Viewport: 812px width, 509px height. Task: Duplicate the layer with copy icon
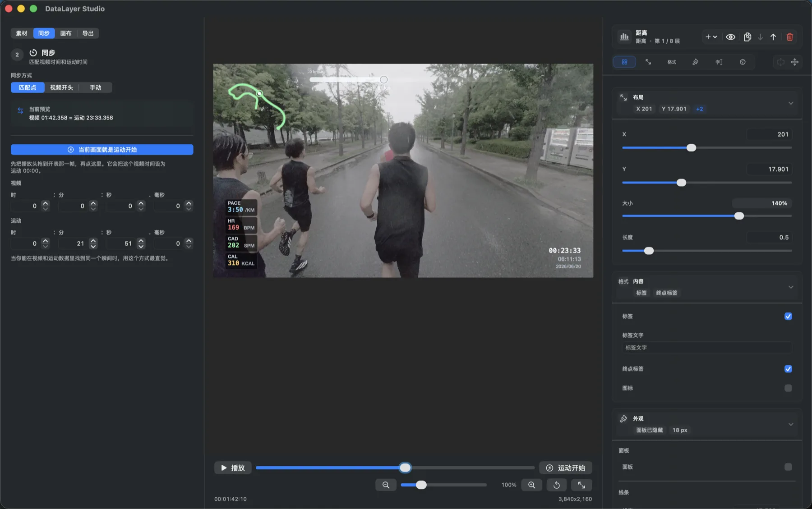747,37
